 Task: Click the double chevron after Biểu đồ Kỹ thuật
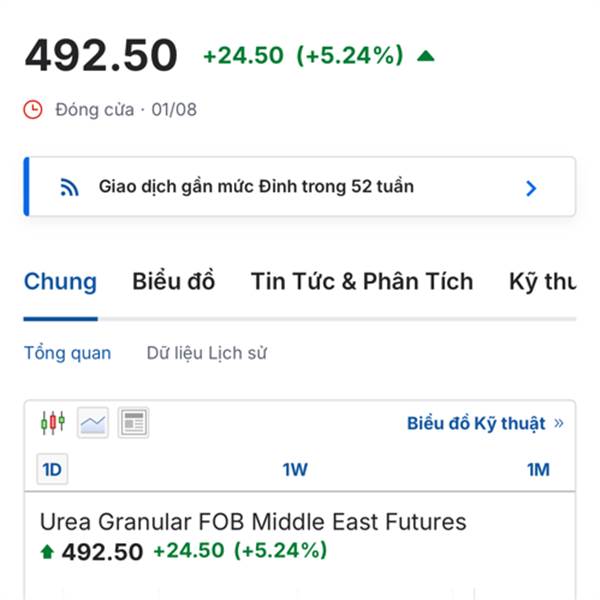point(559,423)
